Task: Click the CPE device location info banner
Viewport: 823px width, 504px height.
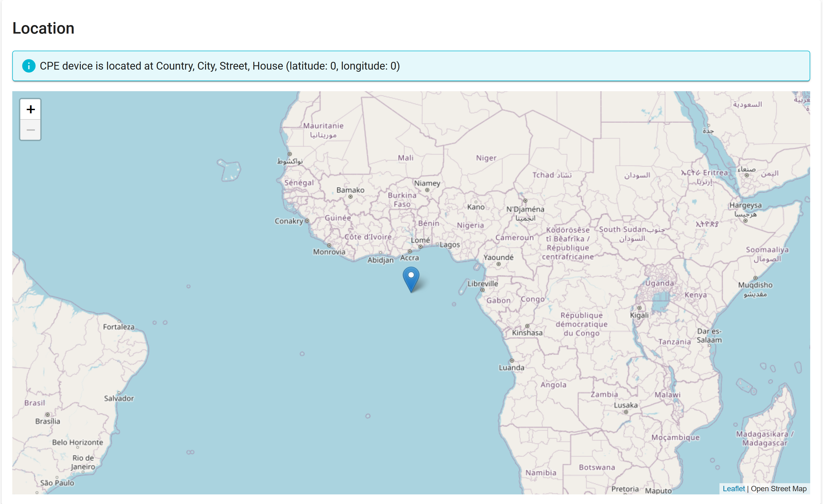Action: click(x=411, y=66)
